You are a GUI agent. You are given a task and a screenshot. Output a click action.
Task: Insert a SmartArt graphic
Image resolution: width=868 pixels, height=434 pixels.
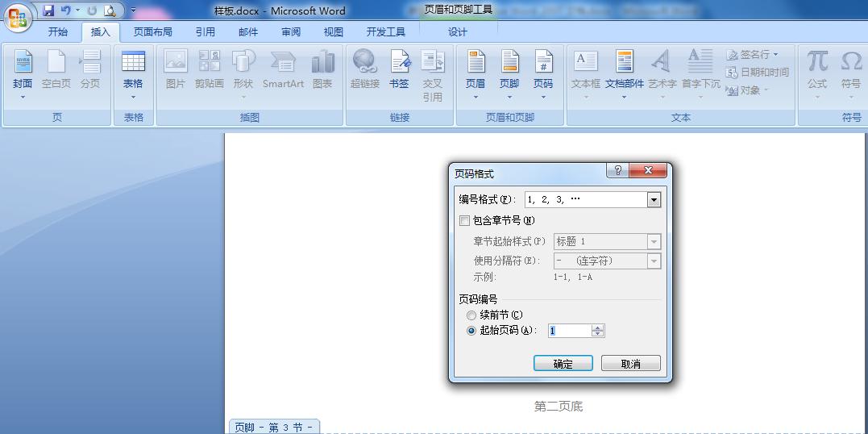coord(283,70)
